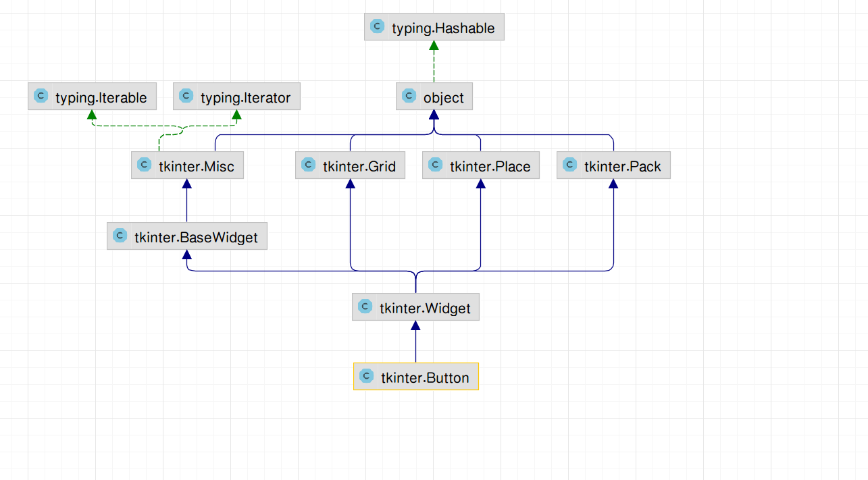
Task: Click the class icon of typing.Iterable node
Action: (41, 97)
